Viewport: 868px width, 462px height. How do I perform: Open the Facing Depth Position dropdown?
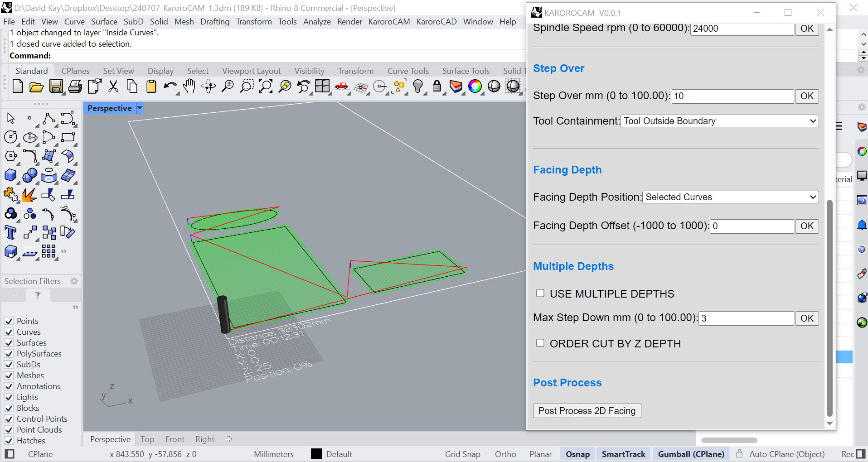click(731, 197)
